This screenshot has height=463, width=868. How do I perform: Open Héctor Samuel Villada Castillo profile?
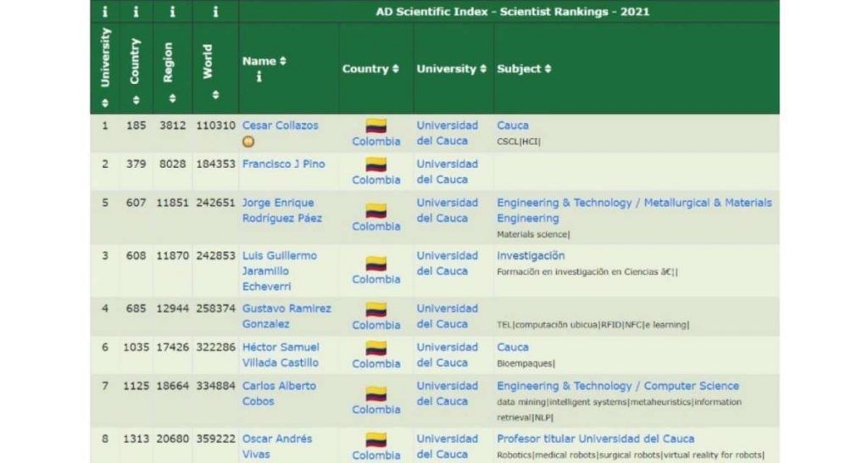tap(281, 355)
